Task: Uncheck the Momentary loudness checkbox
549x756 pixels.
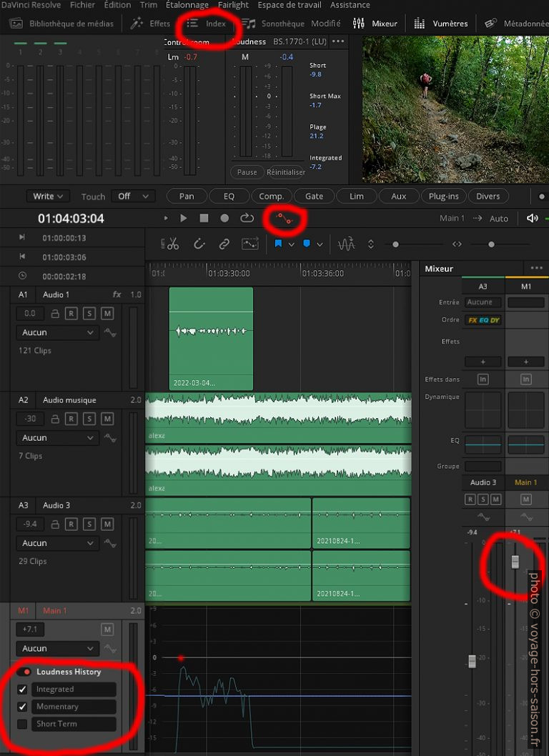Action: [x=22, y=707]
